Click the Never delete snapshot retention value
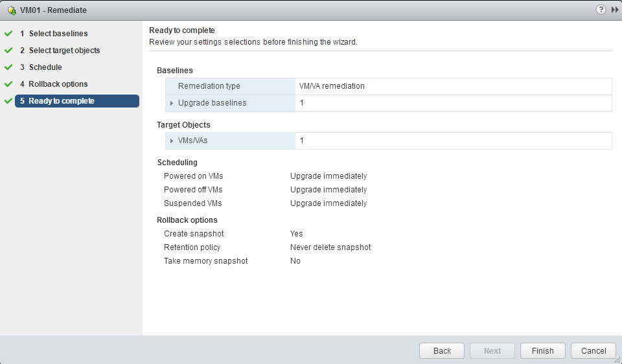This screenshot has height=364, width=622. coord(330,247)
